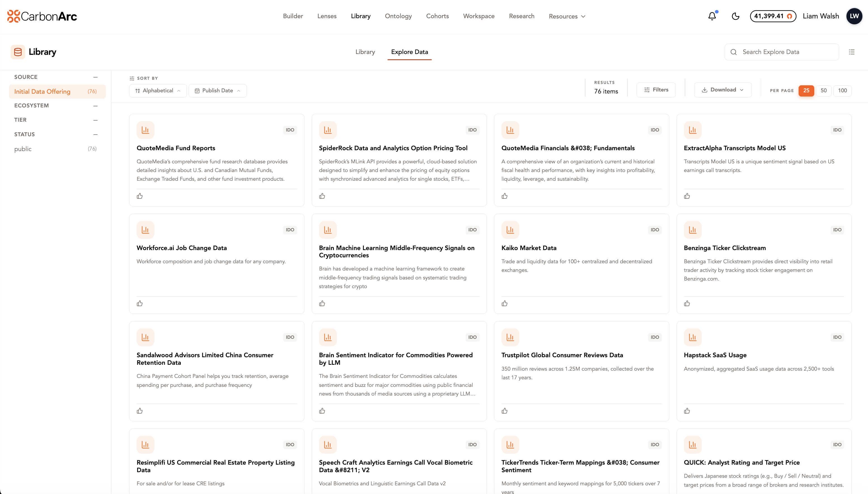
Task: Select 50 items per page
Action: (824, 91)
